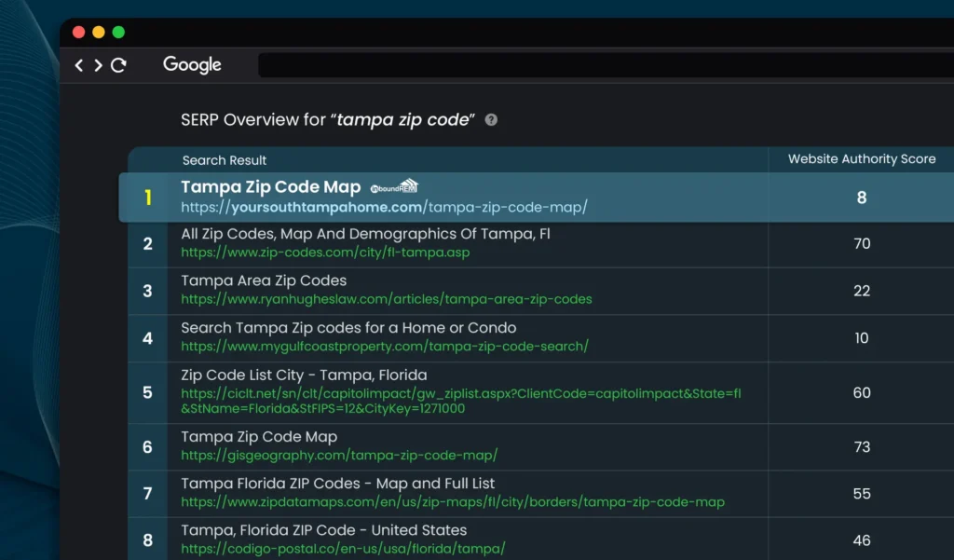
Task: Click authority score 55 for zipdatamaps.com
Action: (x=862, y=494)
